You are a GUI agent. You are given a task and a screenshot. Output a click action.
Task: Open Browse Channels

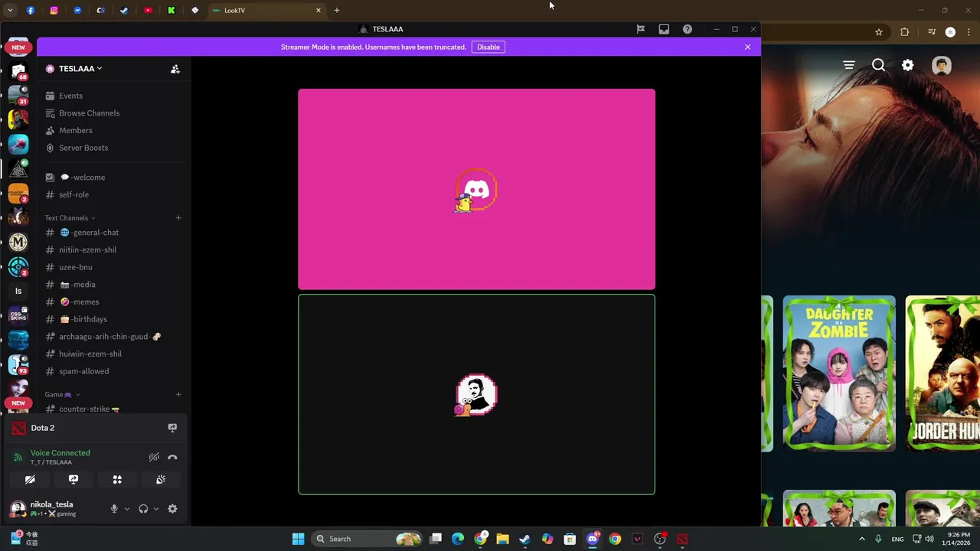coord(113,113)
